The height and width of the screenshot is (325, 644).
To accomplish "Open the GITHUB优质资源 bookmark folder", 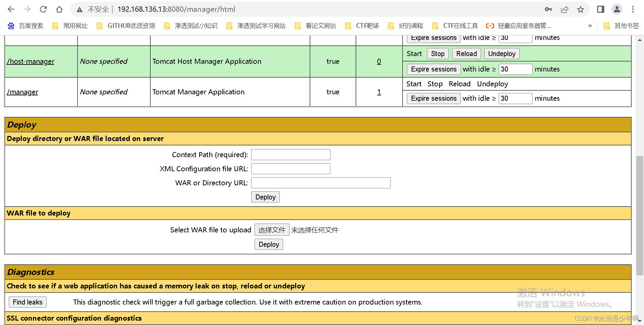I will tap(126, 26).
